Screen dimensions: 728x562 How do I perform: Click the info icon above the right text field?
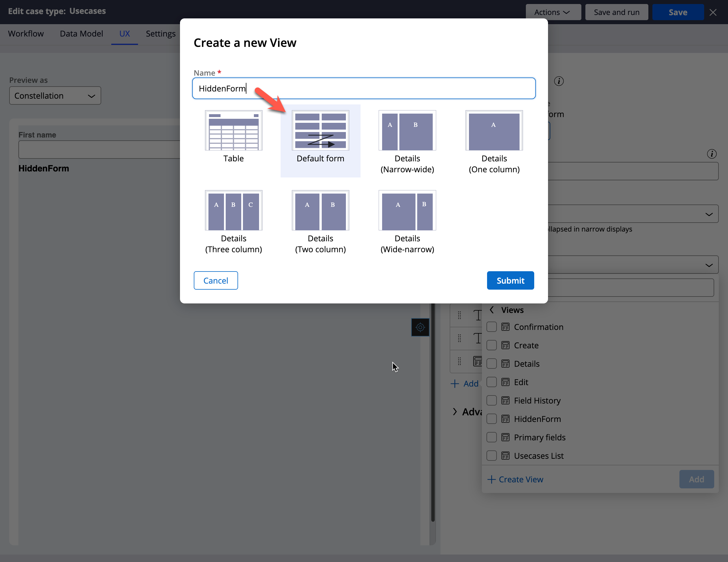pyautogui.click(x=712, y=154)
